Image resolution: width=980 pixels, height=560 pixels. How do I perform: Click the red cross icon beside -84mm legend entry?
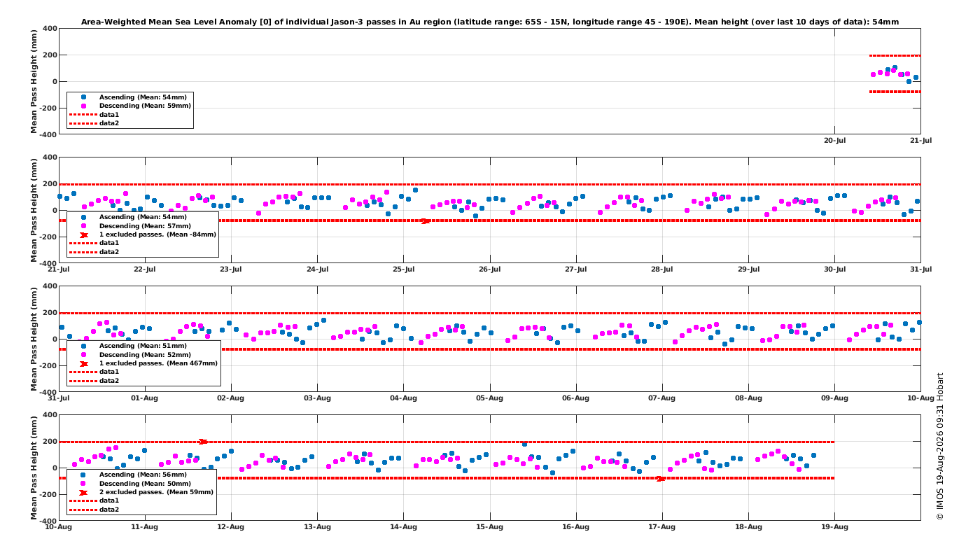84,234
